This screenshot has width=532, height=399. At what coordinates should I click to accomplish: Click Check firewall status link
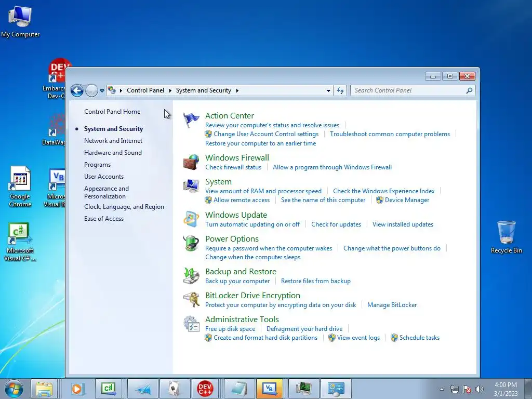(x=233, y=167)
